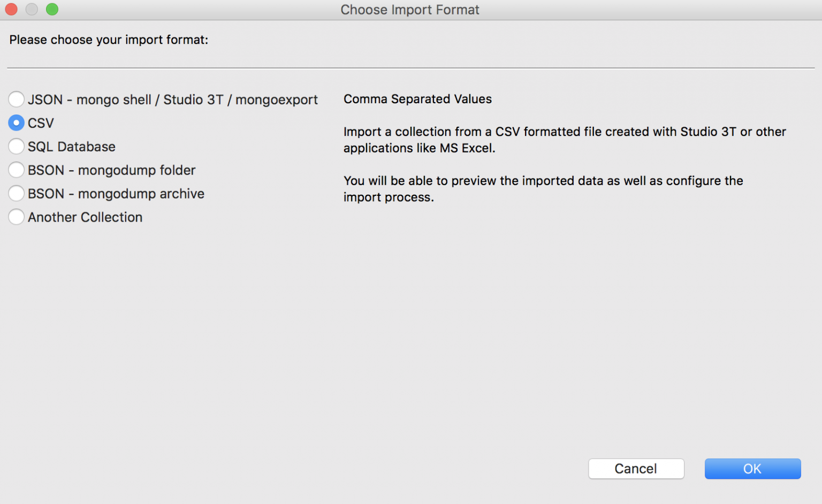822x504 pixels.
Task: Click the gray minimize window button
Action: coord(32,9)
